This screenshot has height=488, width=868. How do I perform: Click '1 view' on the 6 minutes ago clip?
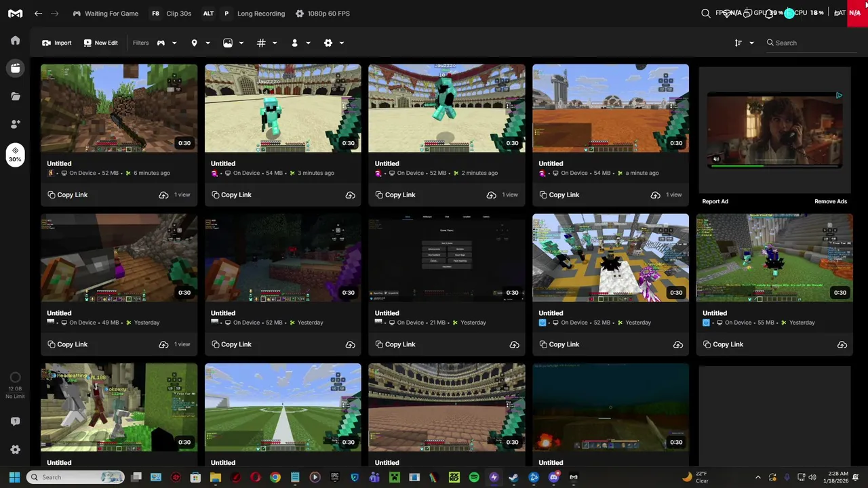click(x=182, y=195)
